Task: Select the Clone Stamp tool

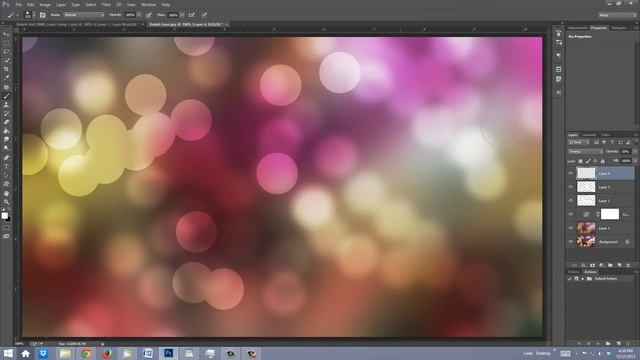Action: pyautogui.click(x=6, y=105)
